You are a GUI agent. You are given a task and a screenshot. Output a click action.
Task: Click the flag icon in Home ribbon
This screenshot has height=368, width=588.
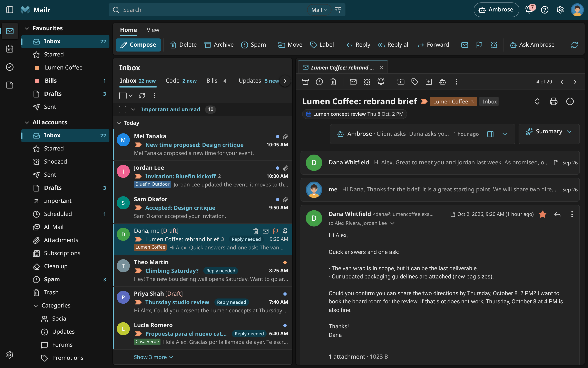479,45
